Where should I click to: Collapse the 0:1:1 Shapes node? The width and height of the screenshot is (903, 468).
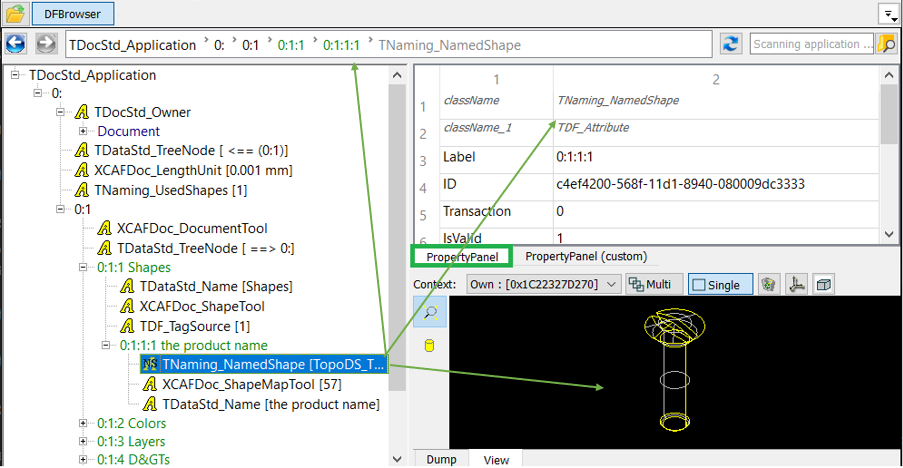pos(84,268)
